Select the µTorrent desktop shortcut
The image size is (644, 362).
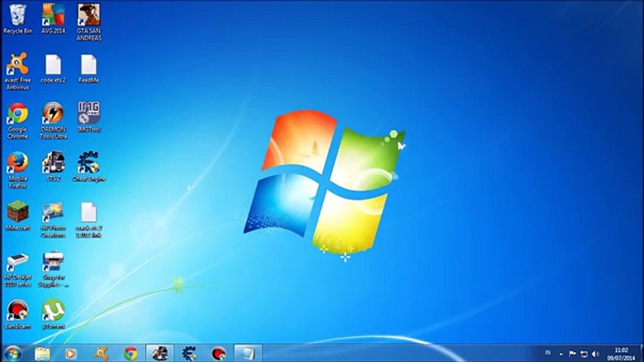pyautogui.click(x=53, y=314)
